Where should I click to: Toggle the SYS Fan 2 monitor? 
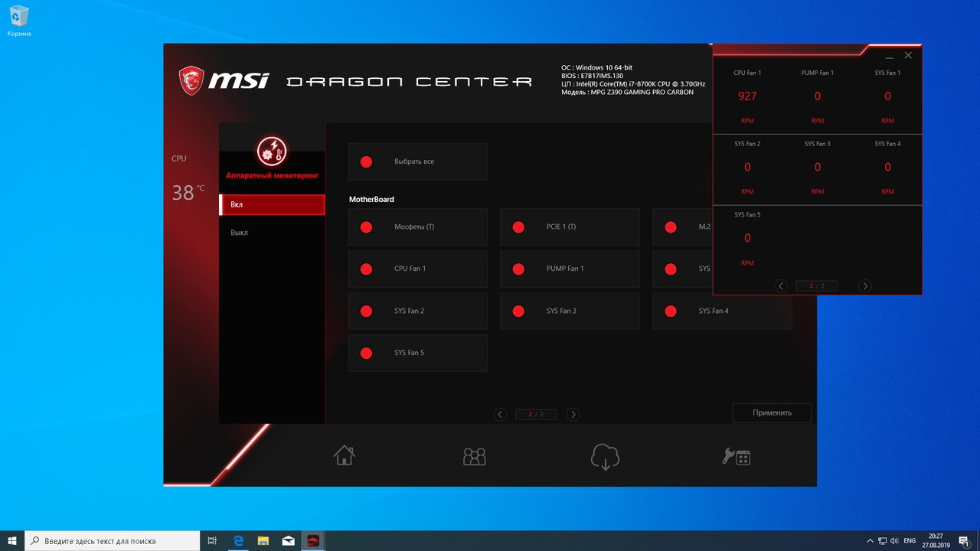[x=417, y=311]
